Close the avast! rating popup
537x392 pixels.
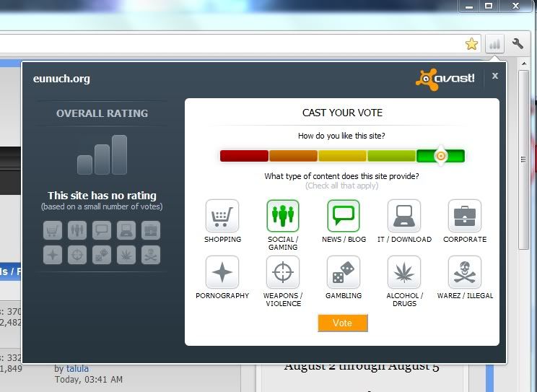(x=495, y=76)
